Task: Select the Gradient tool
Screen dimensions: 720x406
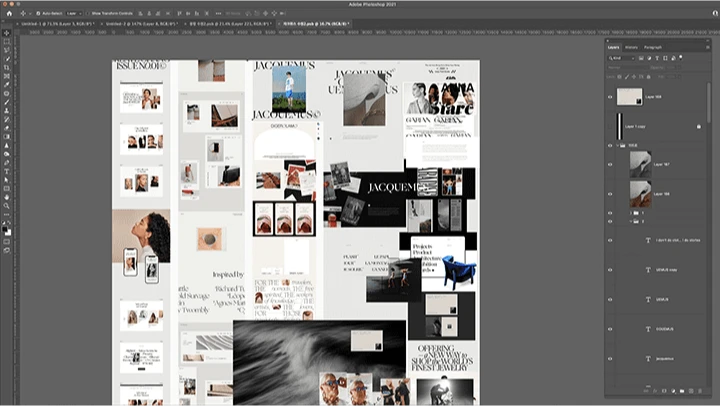Action: pos(6,136)
